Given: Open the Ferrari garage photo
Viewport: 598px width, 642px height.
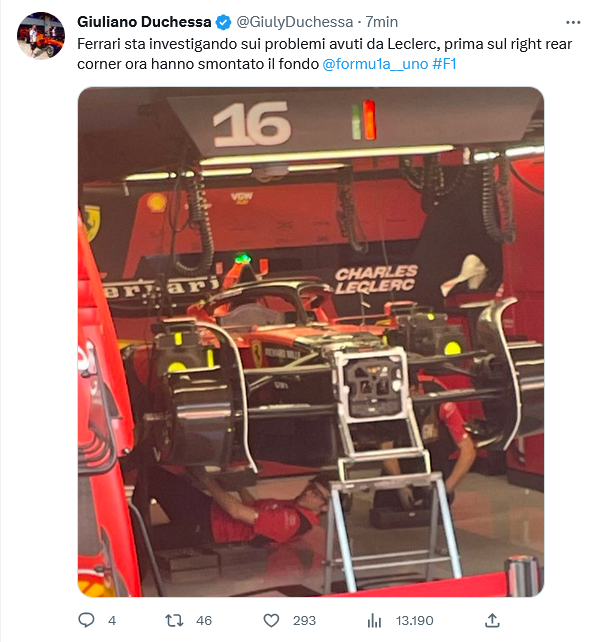Looking at the screenshot, I should (x=311, y=341).
